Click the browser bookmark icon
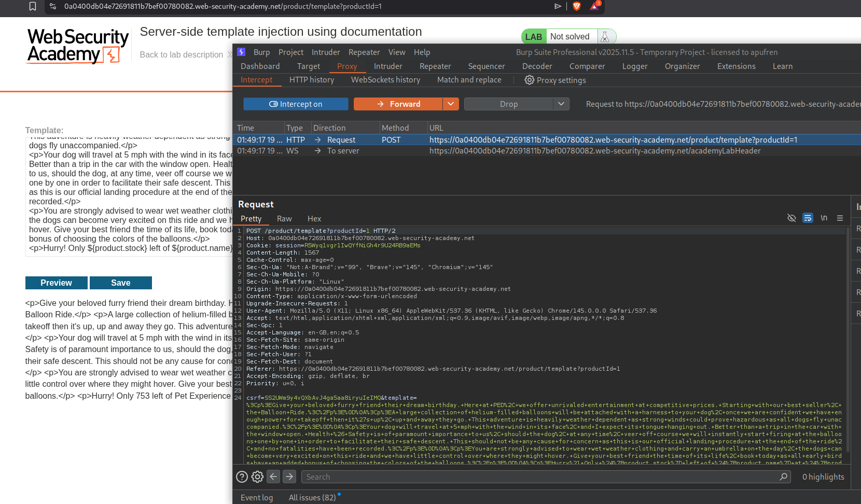Image resolution: width=861 pixels, height=504 pixels. tap(33, 6)
